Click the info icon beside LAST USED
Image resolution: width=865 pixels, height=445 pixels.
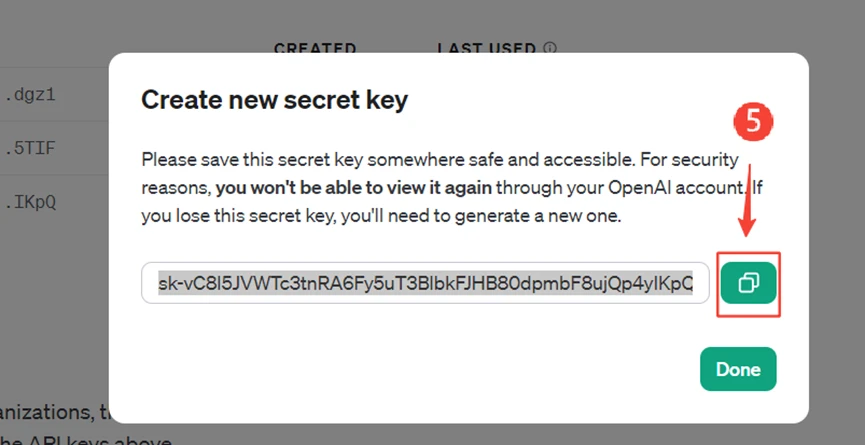(550, 47)
